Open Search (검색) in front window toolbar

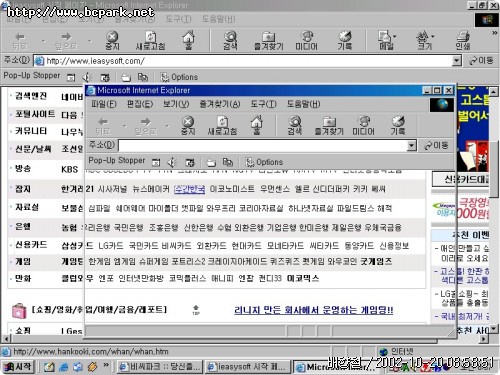pos(295,125)
